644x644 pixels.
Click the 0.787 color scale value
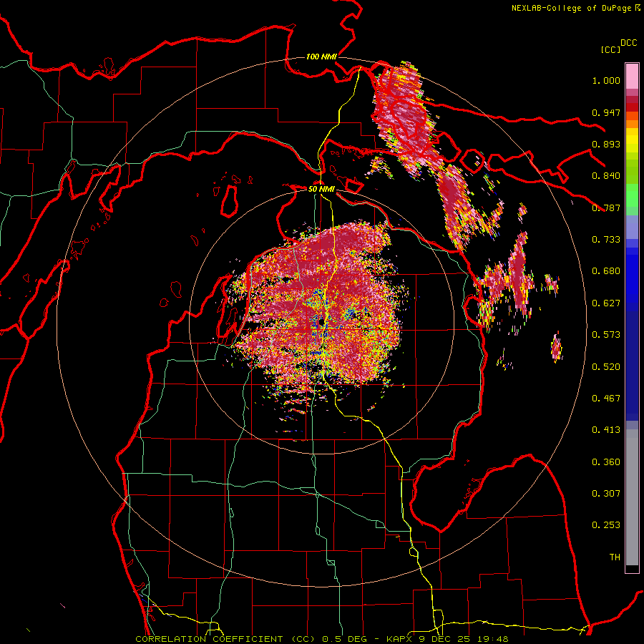[606, 208]
